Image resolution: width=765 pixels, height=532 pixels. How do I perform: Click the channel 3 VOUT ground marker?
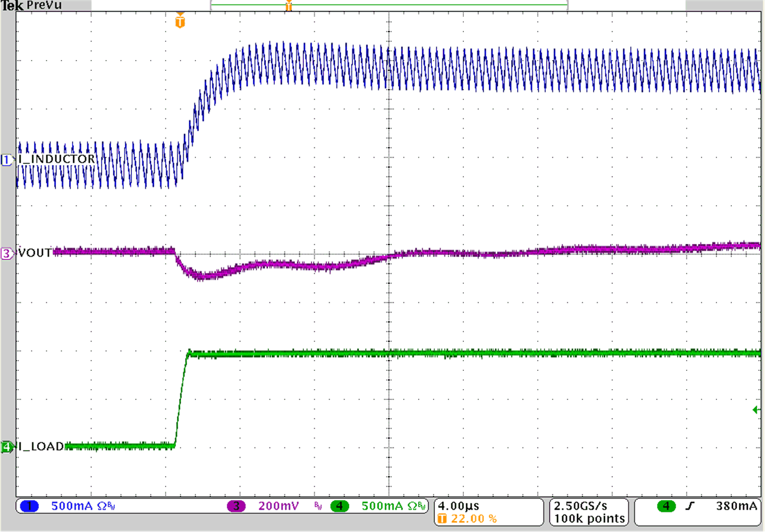pos(7,253)
